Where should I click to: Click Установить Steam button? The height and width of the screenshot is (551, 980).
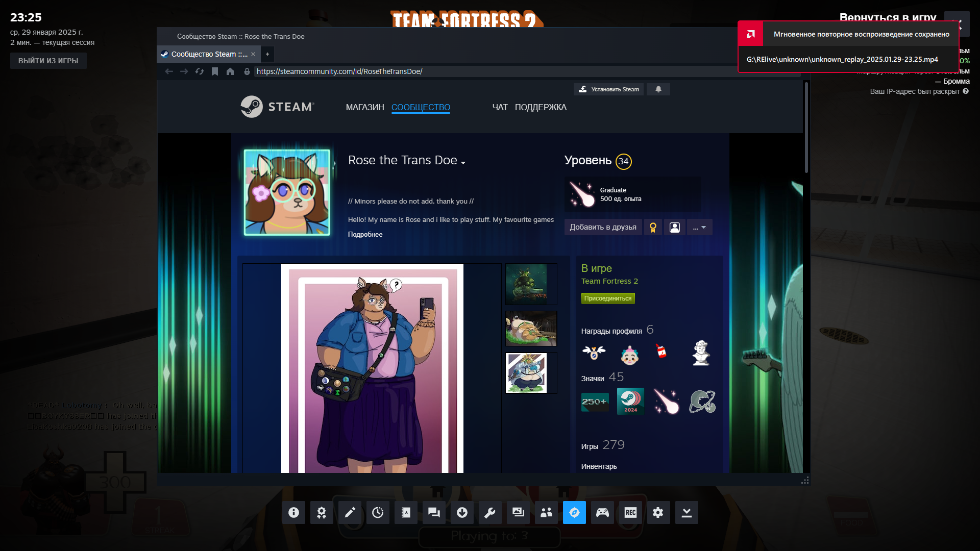point(609,89)
